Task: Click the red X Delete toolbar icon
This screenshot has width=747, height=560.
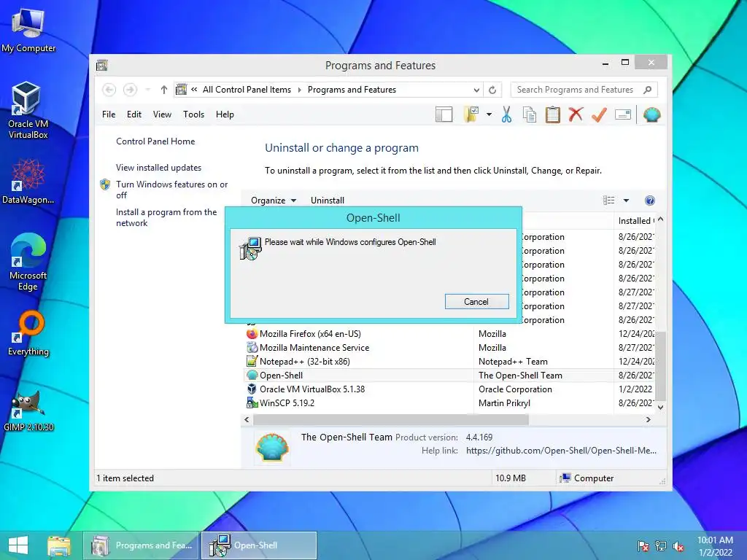Action: coord(576,114)
